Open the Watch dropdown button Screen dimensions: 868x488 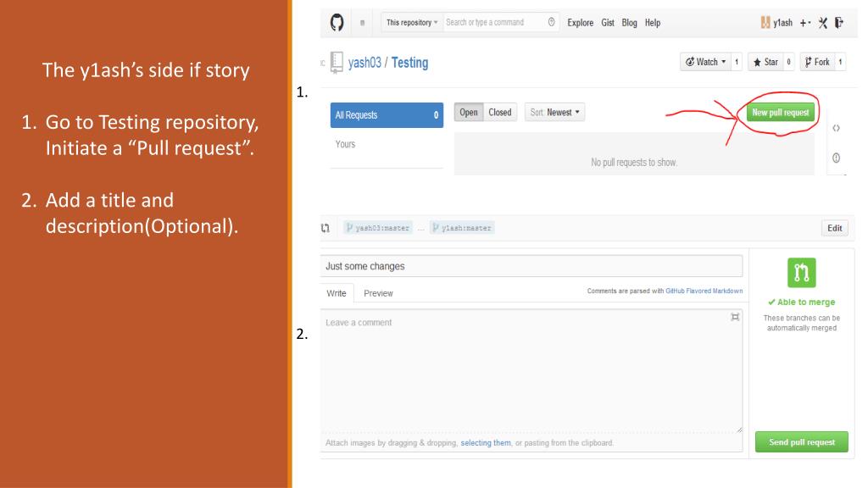point(705,62)
